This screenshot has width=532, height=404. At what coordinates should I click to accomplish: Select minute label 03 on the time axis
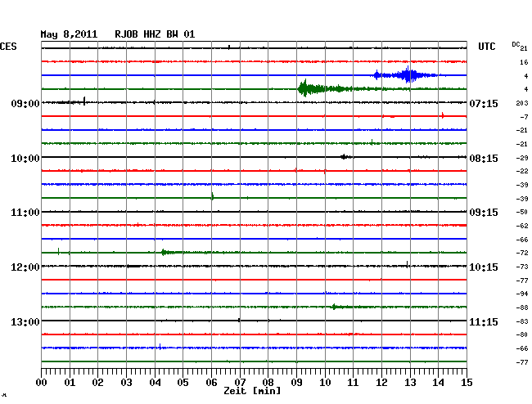pyautogui.click(x=127, y=383)
